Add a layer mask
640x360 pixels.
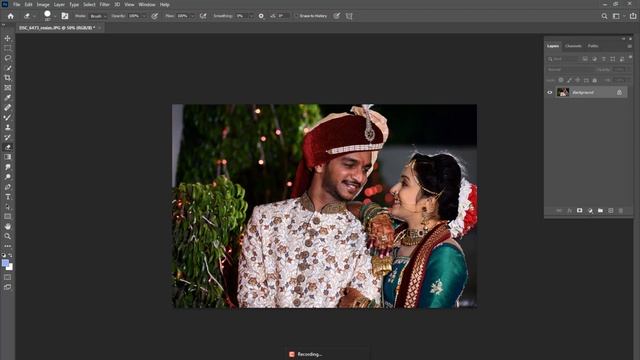[x=580, y=211]
